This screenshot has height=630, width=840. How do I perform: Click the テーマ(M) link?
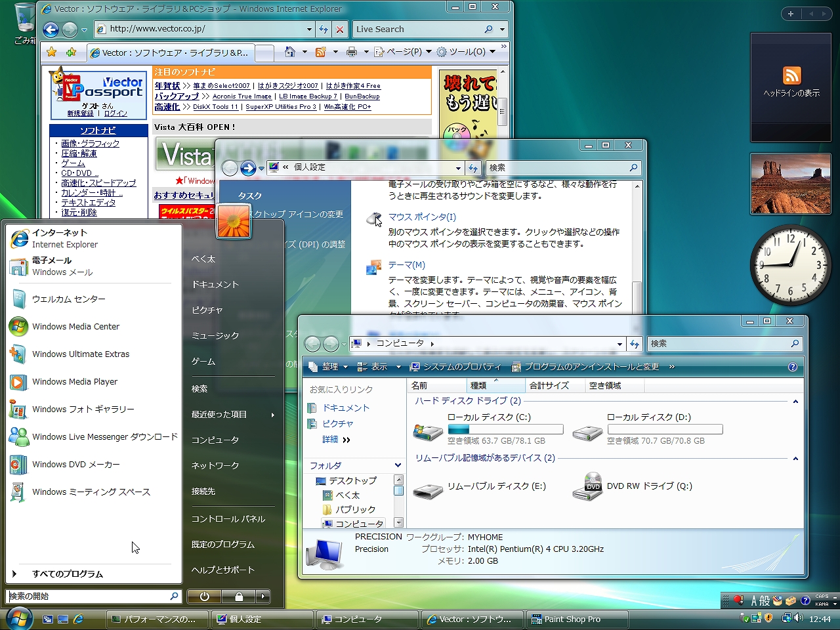point(407,265)
